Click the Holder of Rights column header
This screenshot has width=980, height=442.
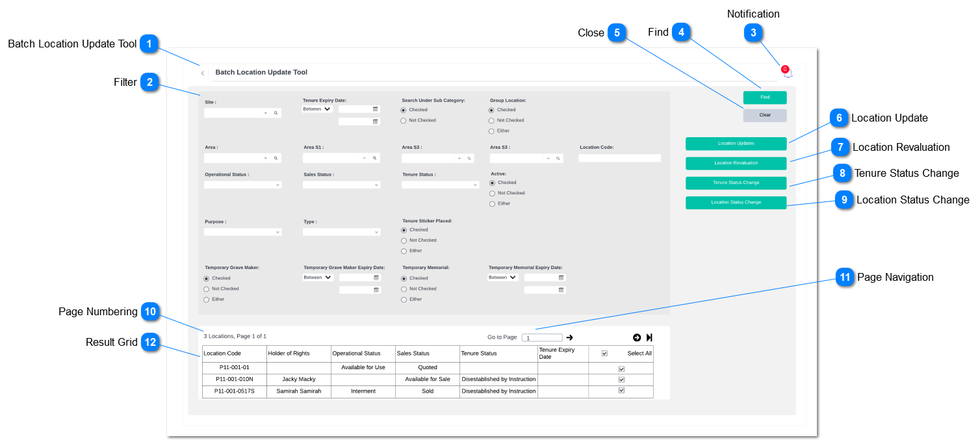299,354
